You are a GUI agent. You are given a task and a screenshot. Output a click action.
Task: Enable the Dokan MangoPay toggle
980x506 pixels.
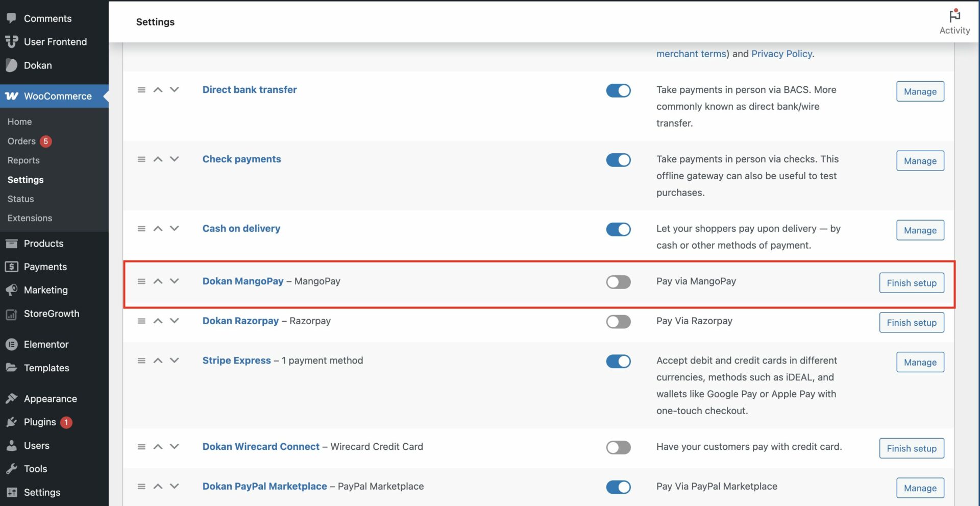618,282
